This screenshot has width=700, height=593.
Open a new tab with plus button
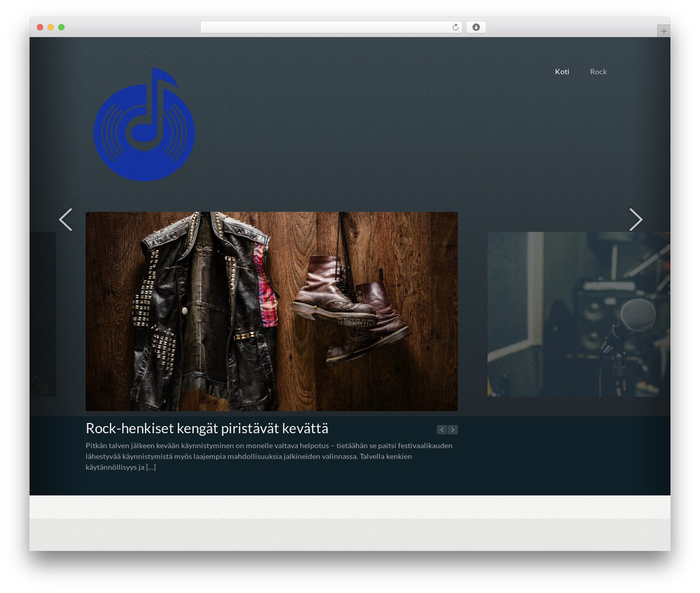663,31
